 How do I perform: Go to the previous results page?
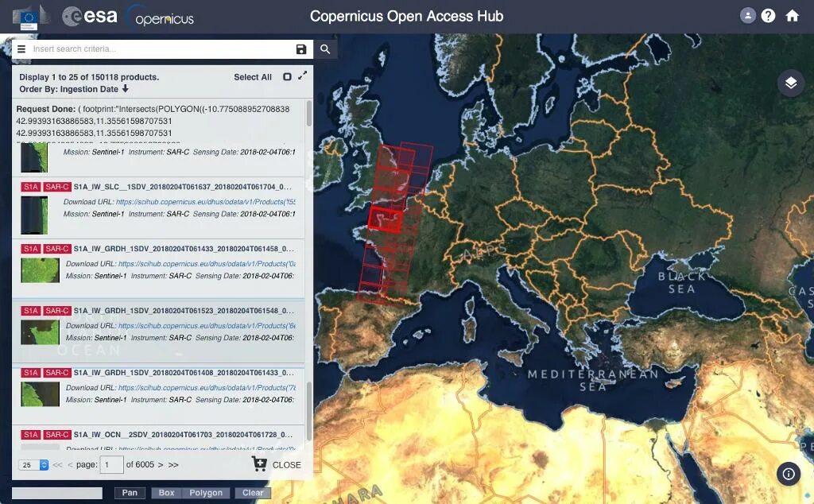click(70, 464)
